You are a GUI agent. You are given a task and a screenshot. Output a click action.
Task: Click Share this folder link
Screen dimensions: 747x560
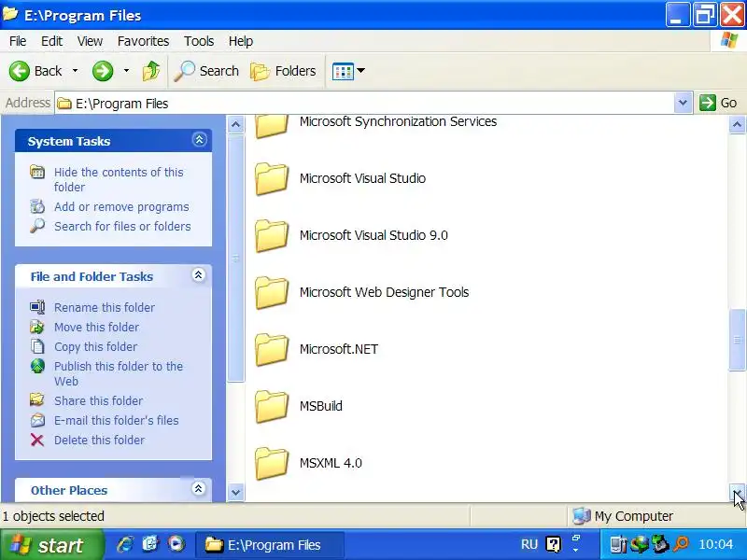[99, 401]
